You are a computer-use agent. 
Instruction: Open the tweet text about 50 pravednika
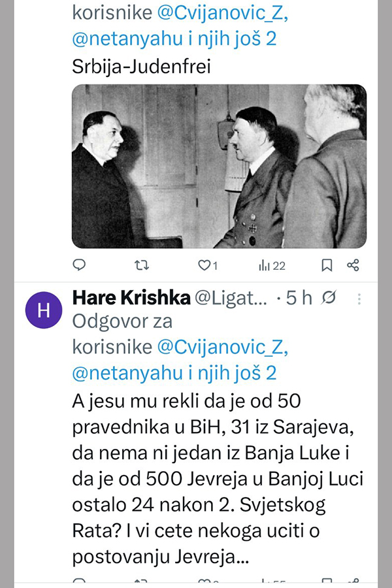point(218,479)
